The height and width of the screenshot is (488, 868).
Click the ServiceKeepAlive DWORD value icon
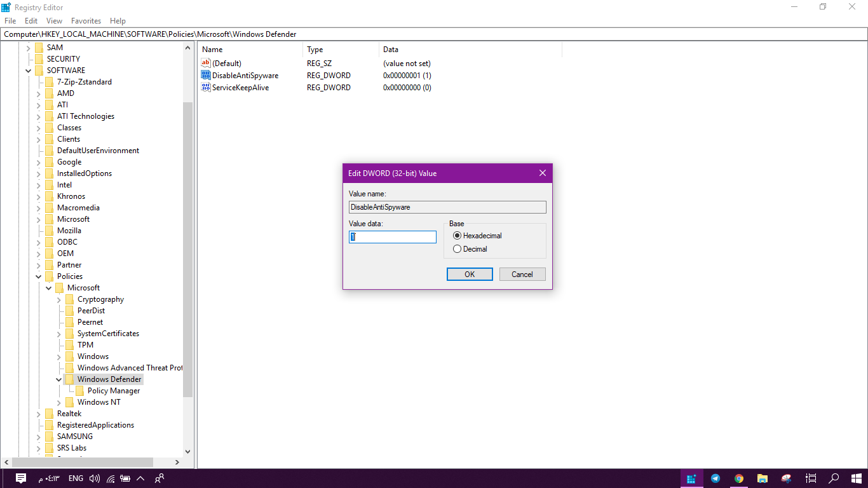[x=205, y=88]
